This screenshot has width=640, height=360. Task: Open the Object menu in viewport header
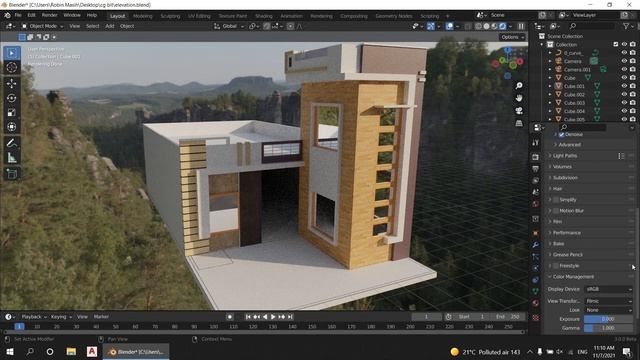click(x=127, y=26)
